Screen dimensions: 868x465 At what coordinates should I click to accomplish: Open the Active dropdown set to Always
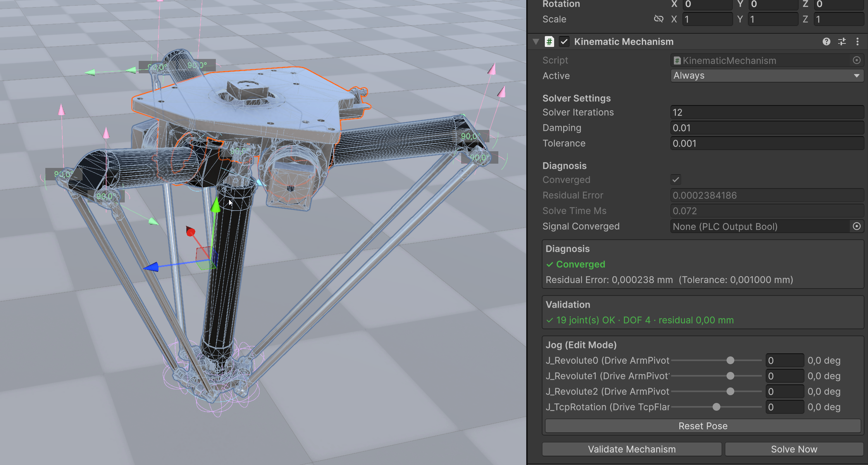(767, 76)
